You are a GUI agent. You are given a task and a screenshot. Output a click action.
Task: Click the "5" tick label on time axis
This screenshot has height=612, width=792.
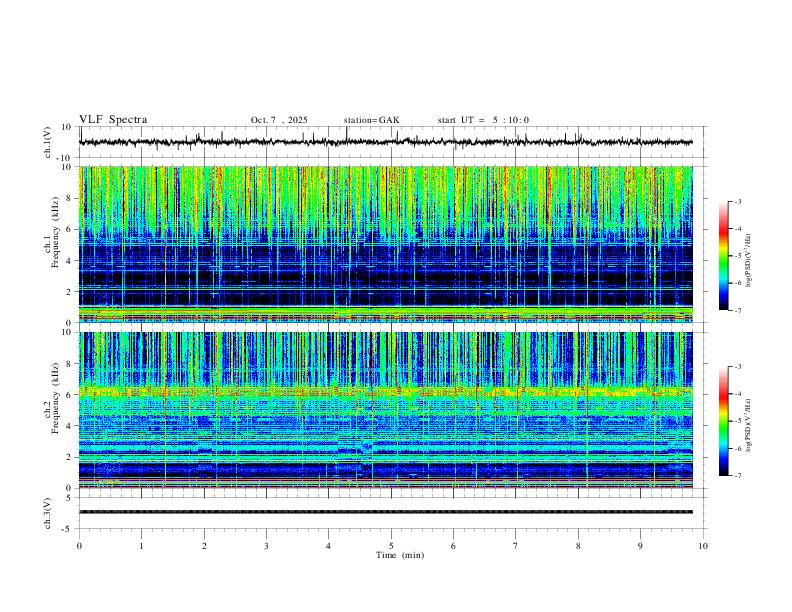(x=391, y=546)
